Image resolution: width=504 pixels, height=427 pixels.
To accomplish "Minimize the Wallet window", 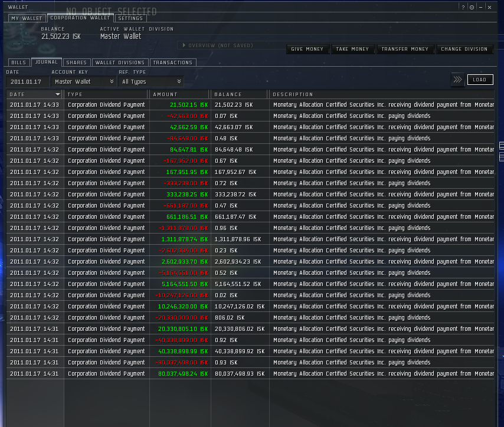I will coord(480,8).
